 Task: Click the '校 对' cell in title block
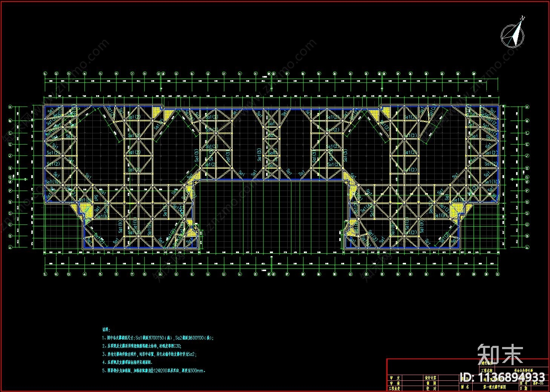pos(431,388)
